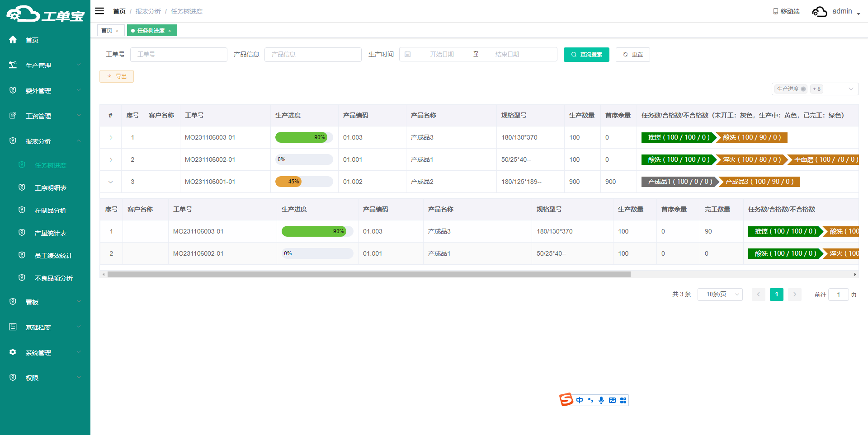This screenshot has width=868, height=435.
Task: Expand row for work order MO231106003-01
Action: pyautogui.click(x=111, y=137)
